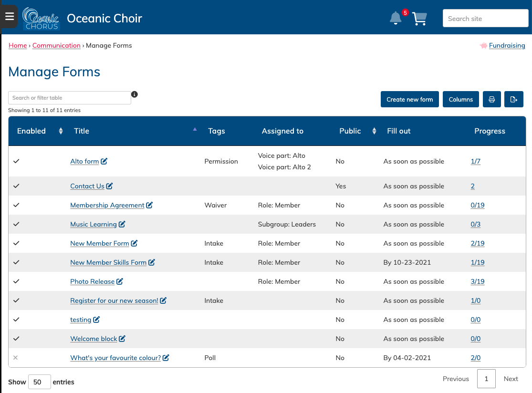The image size is (532, 393).
Task: View New Member Form progress 2/19
Action: pyautogui.click(x=478, y=243)
